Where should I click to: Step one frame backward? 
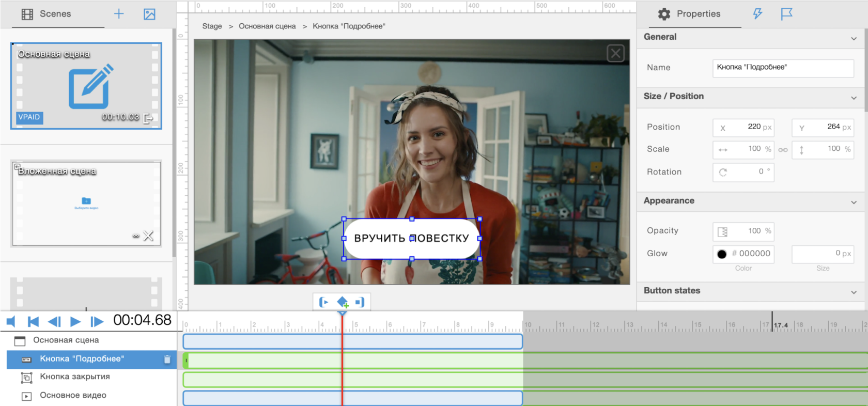click(x=54, y=322)
